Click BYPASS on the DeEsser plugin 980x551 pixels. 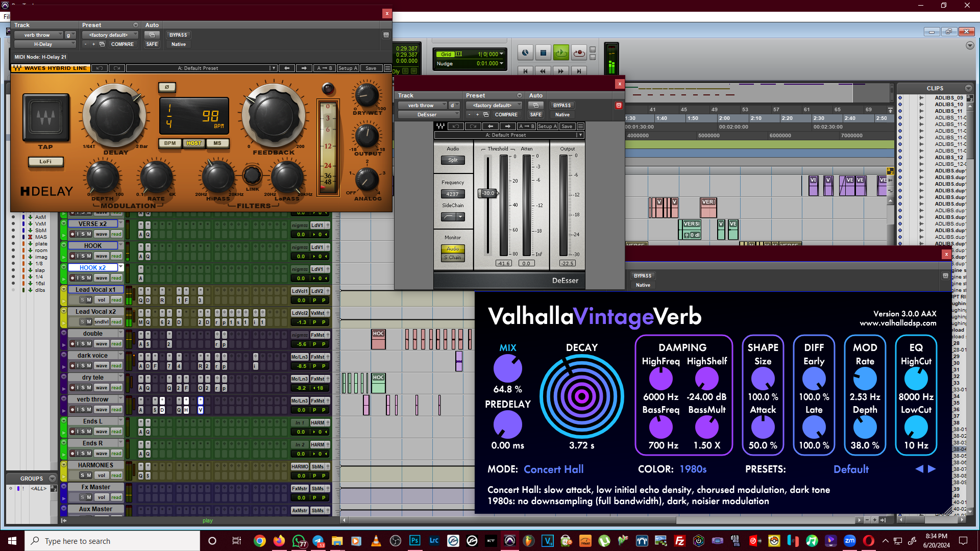562,106
